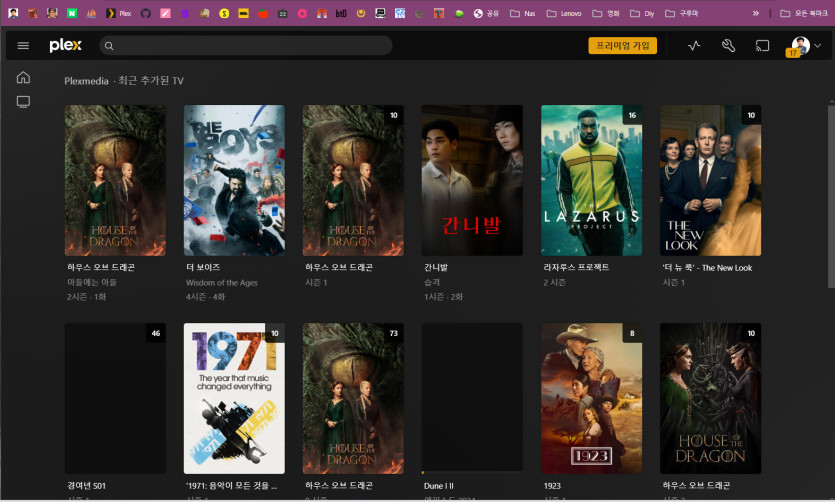Show more bookmarks with the chevron
835x502 pixels.
756,13
